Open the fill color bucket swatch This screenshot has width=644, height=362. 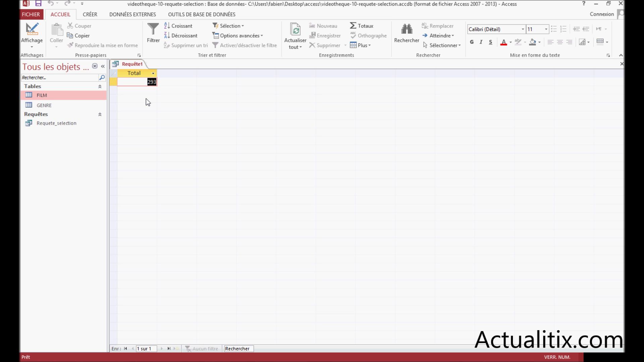pos(533,42)
